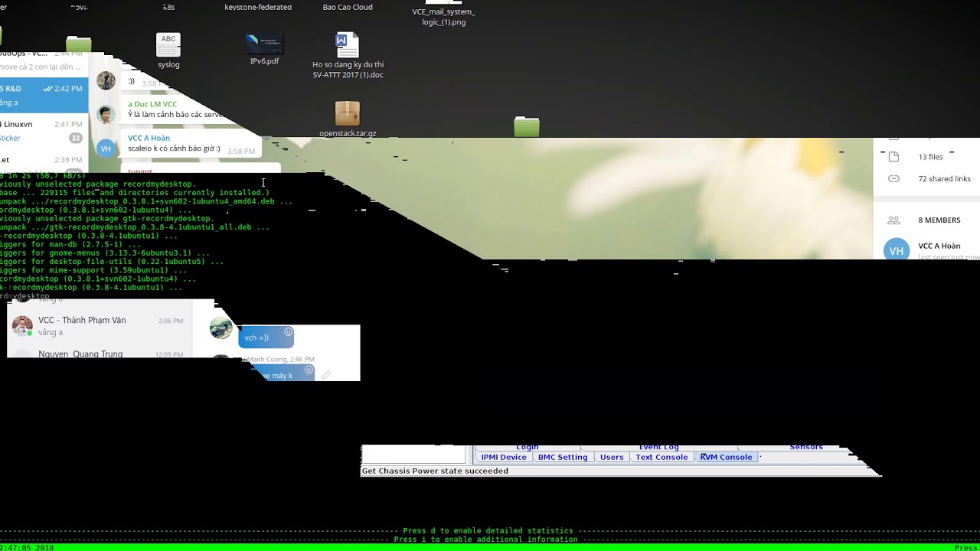
Task: Click the file icon beside 13 files
Action: click(x=893, y=156)
